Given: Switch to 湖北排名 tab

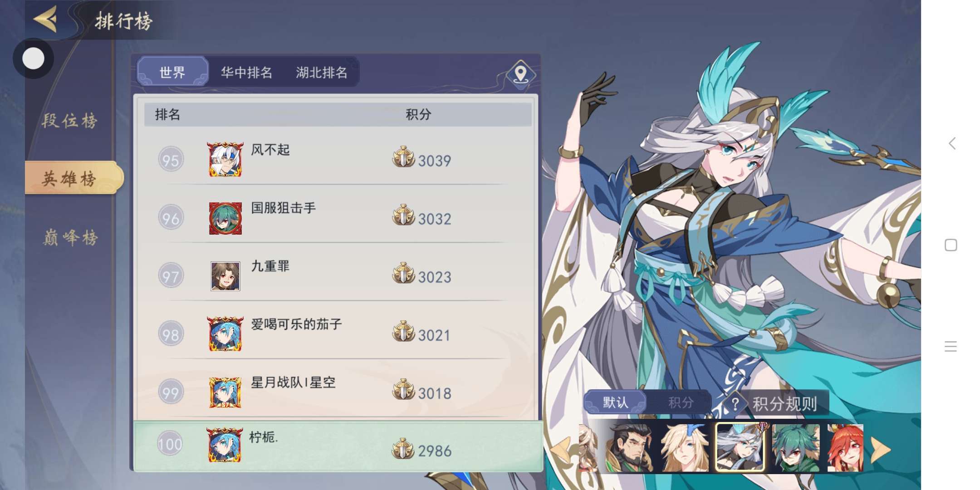Looking at the screenshot, I should 322,72.
